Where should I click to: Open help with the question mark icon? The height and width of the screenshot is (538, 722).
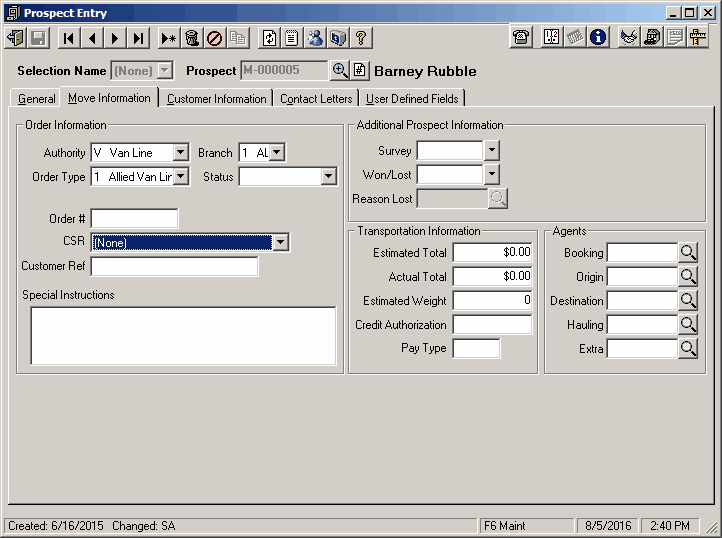coord(361,38)
